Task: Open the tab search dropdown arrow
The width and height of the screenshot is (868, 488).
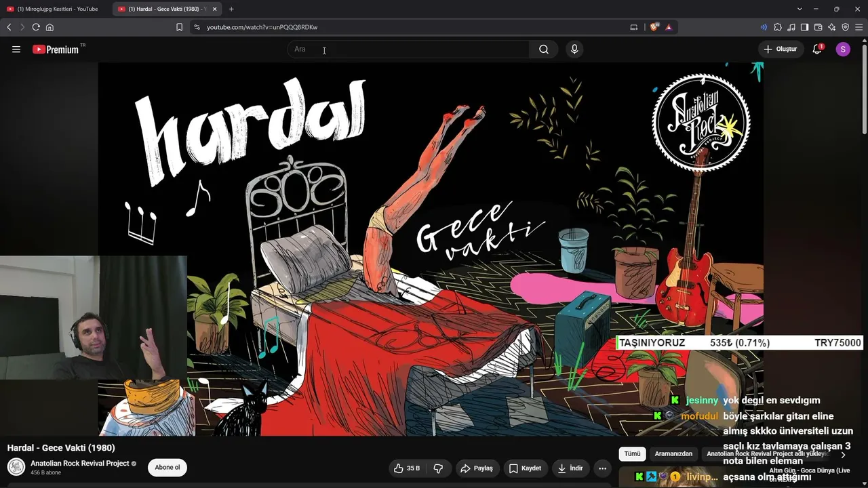Action: point(800,9)
